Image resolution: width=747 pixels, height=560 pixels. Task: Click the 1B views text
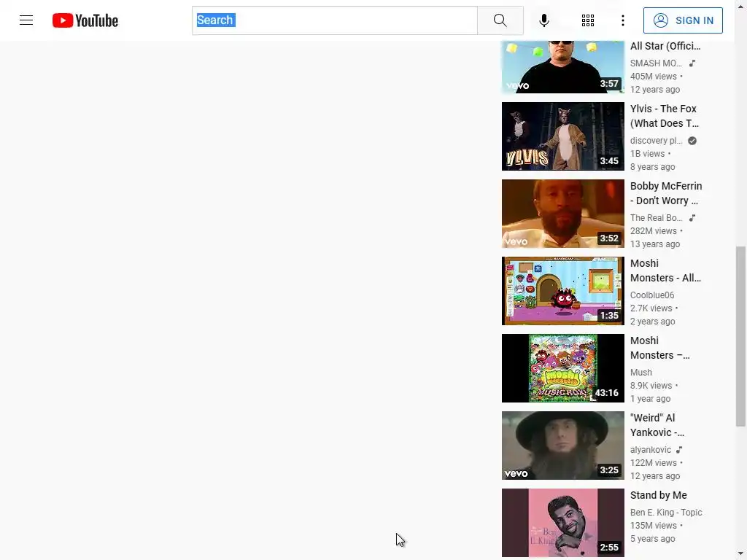pos(647,154)
